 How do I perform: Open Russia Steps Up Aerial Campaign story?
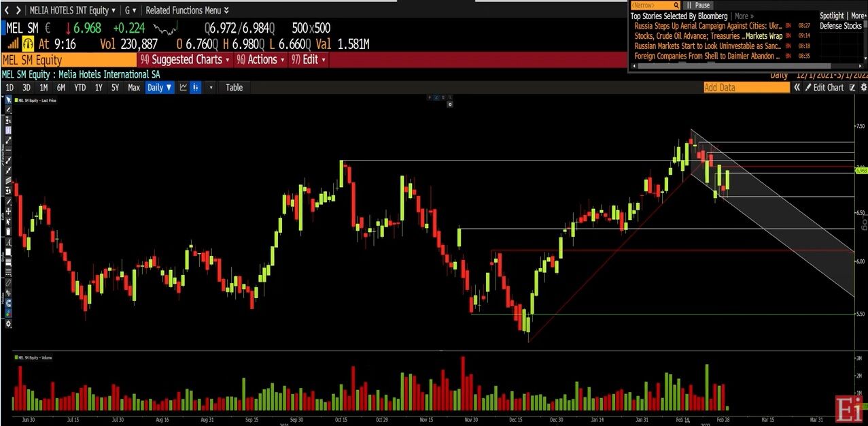pos(708,26)
